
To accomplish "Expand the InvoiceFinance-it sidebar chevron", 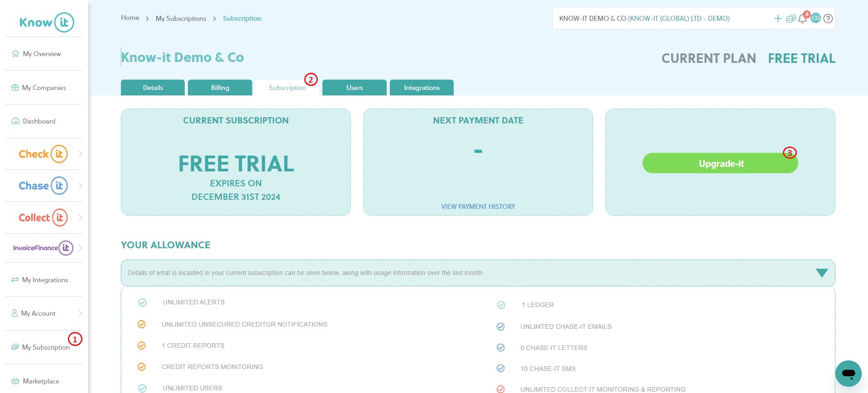I will (x=80, y=248).
